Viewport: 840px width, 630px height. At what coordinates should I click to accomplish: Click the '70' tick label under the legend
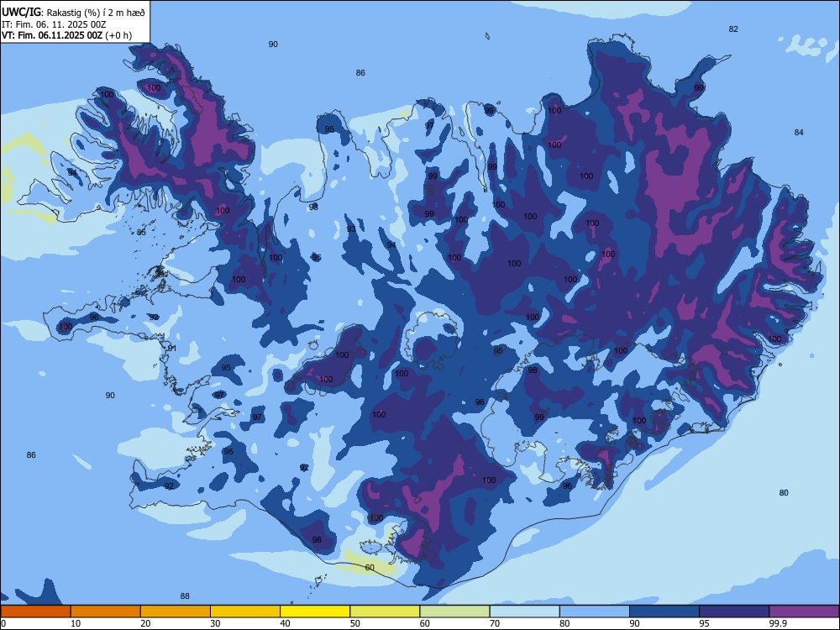pyautogui.click(x=495, y=623)
